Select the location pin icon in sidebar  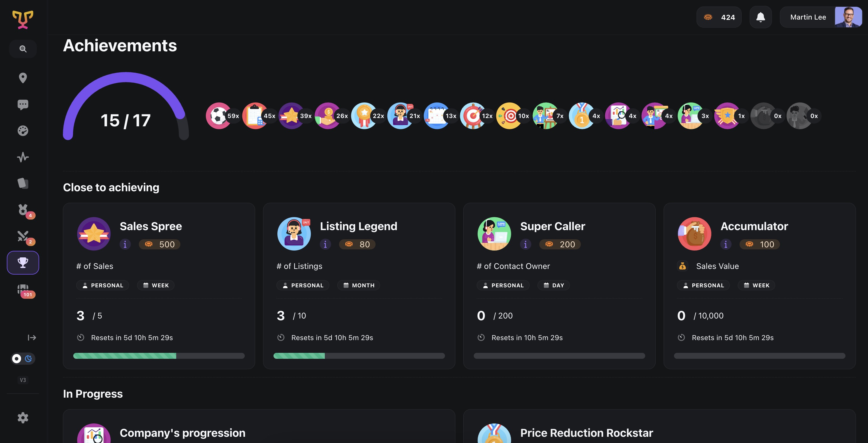[x=23, y=78]
